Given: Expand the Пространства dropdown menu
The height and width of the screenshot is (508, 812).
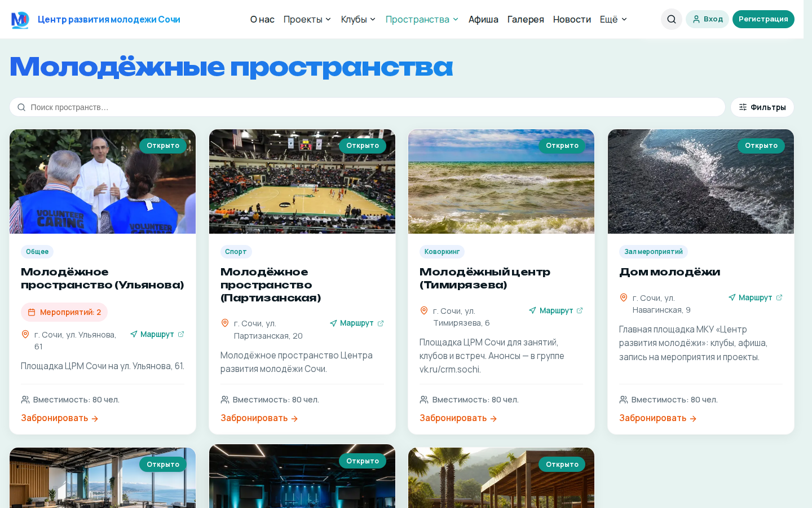Looking at the screenshot, I should point(422,19).
